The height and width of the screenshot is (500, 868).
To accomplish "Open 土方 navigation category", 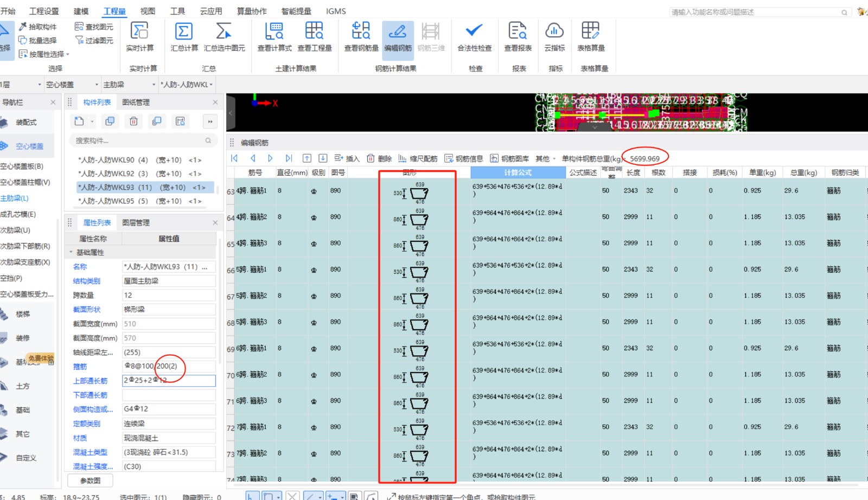I will pyautogui.click(x=23, y=386).
